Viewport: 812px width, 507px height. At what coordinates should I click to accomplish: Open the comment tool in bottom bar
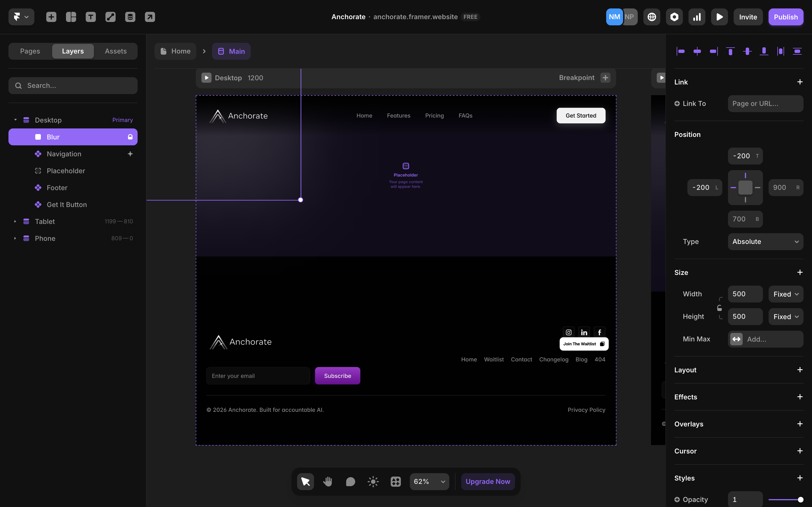coord(350,482)
